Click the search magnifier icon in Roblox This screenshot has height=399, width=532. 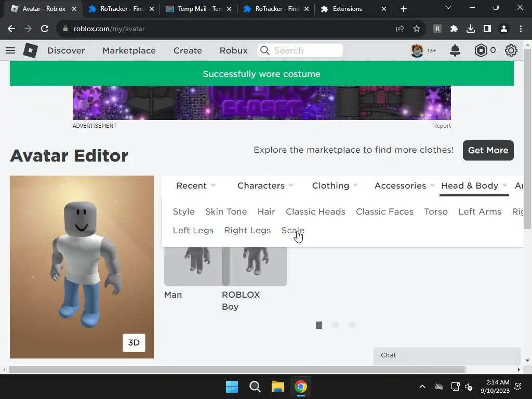pos(265,50)
